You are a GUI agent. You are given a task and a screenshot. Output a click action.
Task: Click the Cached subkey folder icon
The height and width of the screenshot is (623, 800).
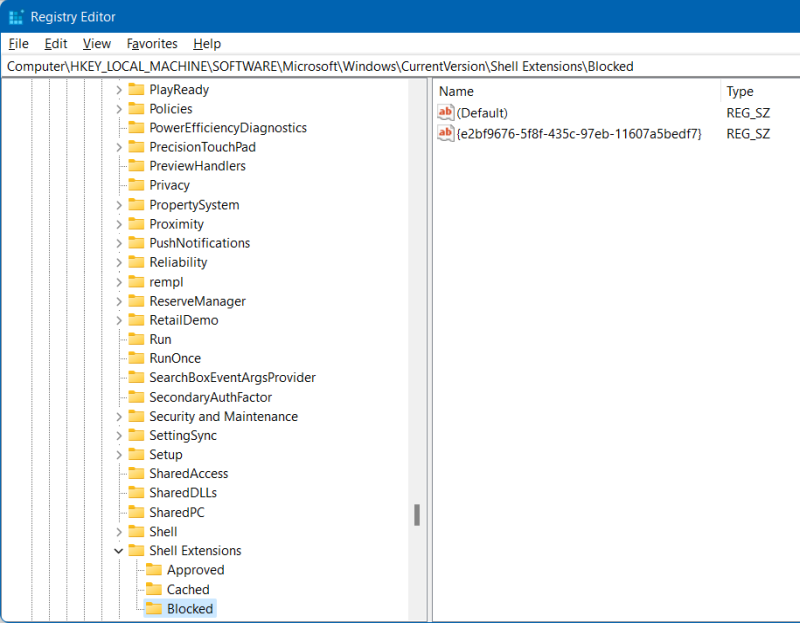(x=154, y=589)
